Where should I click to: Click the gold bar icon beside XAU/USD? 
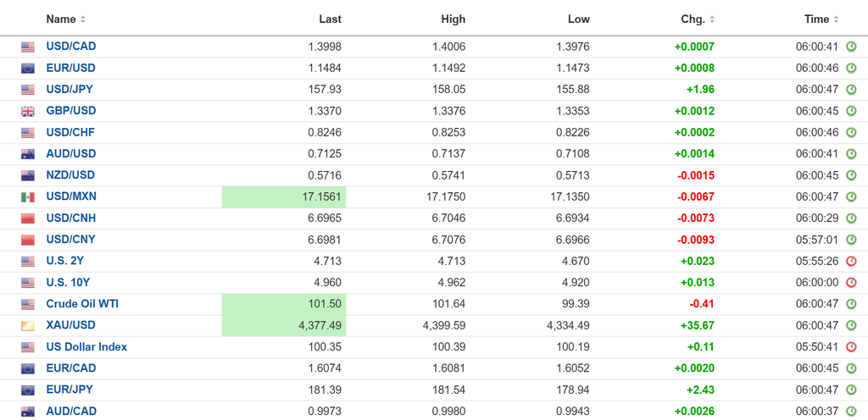pyautogui.click(x=28, y=326)
